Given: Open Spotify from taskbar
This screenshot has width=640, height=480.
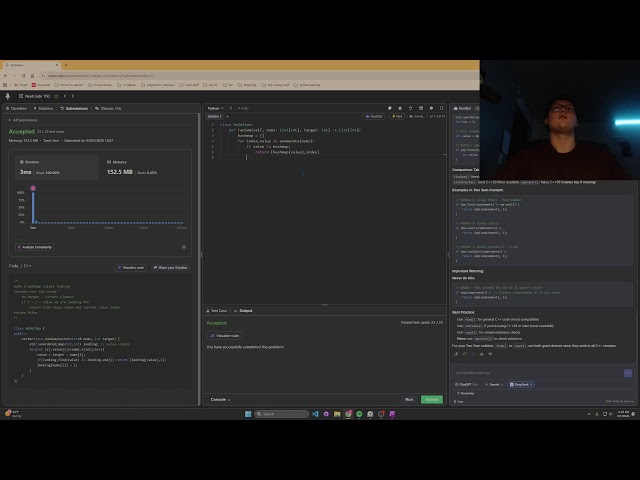Looking at the screenshot, I should [359, 414].
